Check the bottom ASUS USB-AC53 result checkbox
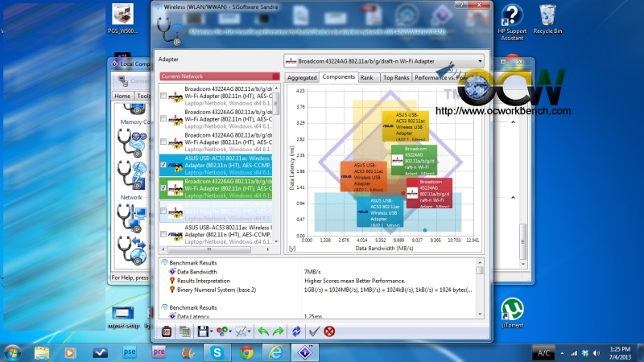Screen dimensions: 644x362 163,234
